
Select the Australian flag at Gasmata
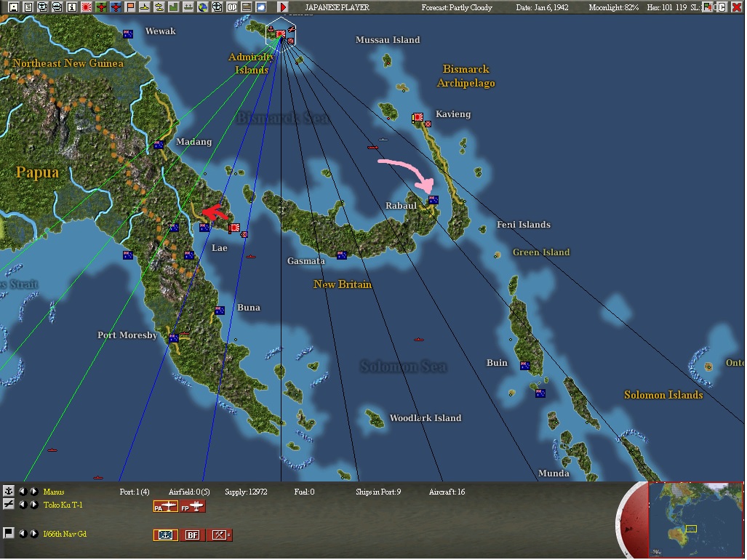[342, 255]
